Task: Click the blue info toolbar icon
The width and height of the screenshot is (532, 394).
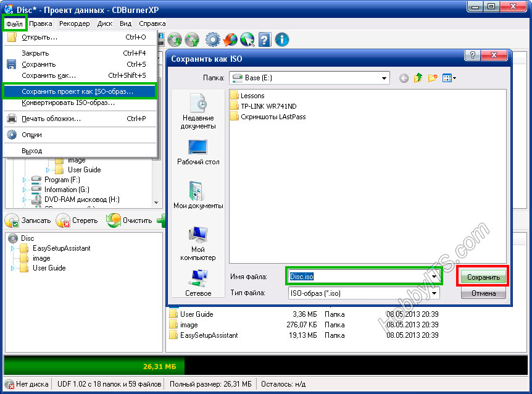Action: point(282,40)
